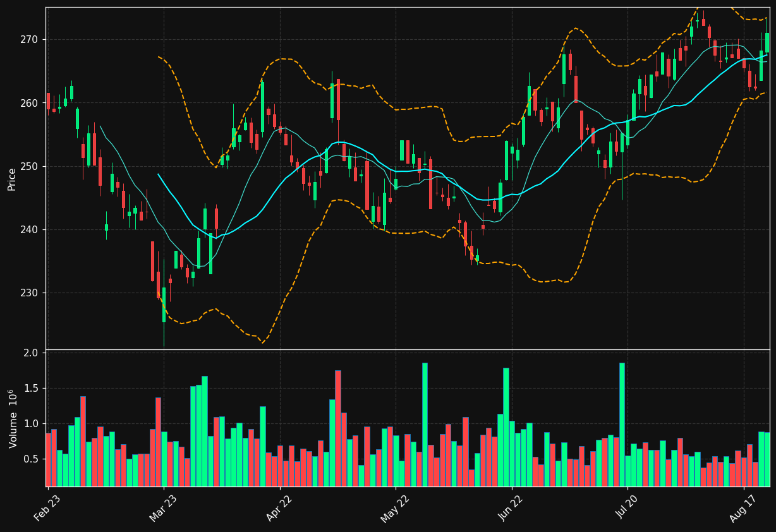Click the 230 price axis label

point(30,293)
